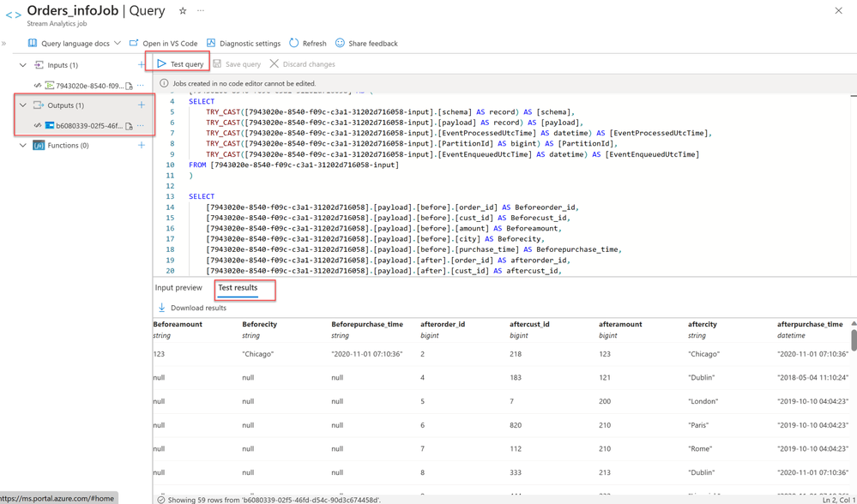857x504 pixels.
Task: Select the afteramount cell with value 200
Action: click(x=605, y=401)
